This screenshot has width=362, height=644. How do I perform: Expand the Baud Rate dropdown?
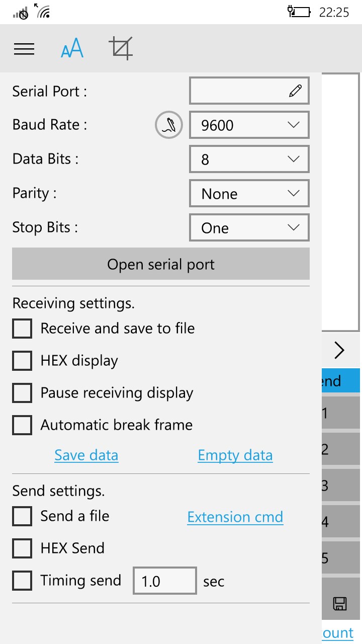point(249,125)
